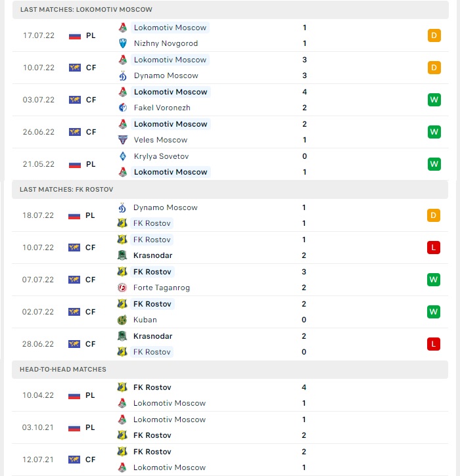Click the Dynamo Moscow logo on 18.07.22 match

point(122,207)
